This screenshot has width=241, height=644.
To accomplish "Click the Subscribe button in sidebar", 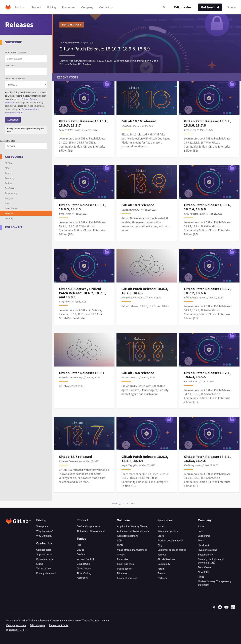I will (13, 120).
